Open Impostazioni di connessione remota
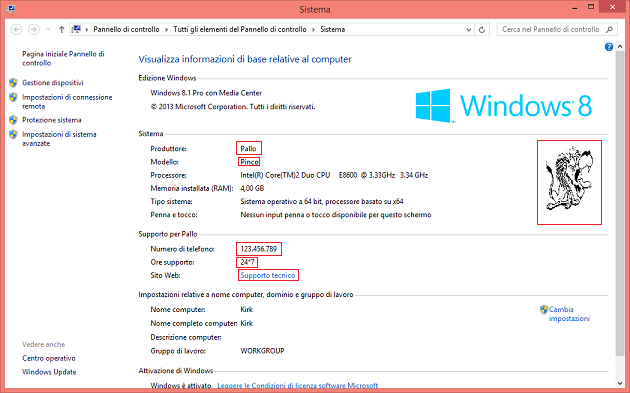This screenshot has height=393, width=630. tap(67, 102)
